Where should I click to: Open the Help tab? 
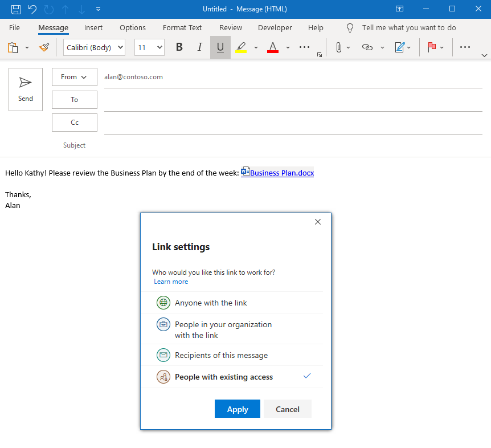click(x=316, y=27)
